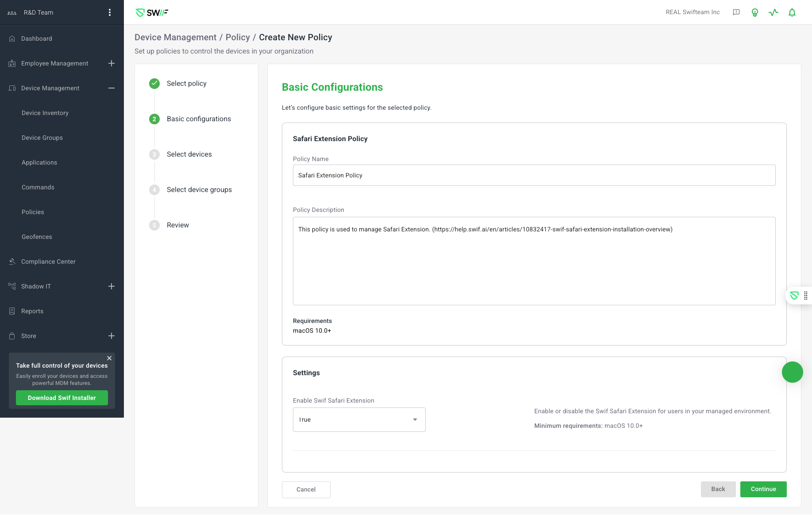Click the floating Swif shield widget
This screenshot has width=812, height=515.
pos(794,296)
